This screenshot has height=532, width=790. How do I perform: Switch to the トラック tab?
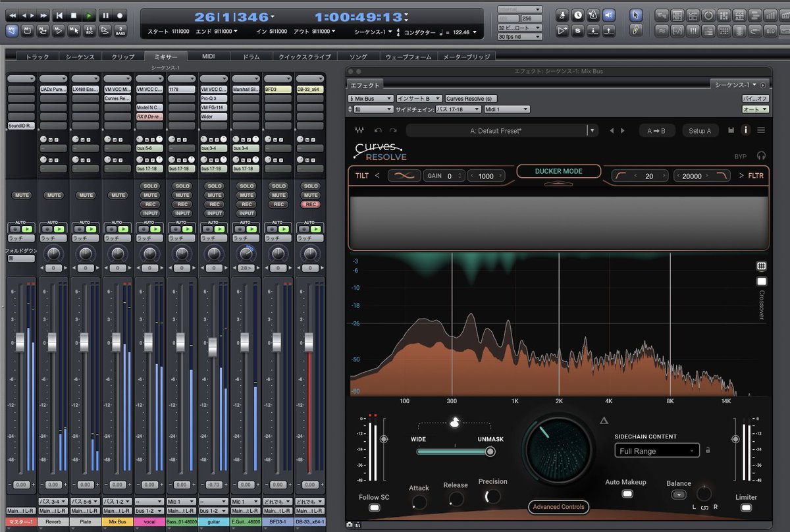37,57
